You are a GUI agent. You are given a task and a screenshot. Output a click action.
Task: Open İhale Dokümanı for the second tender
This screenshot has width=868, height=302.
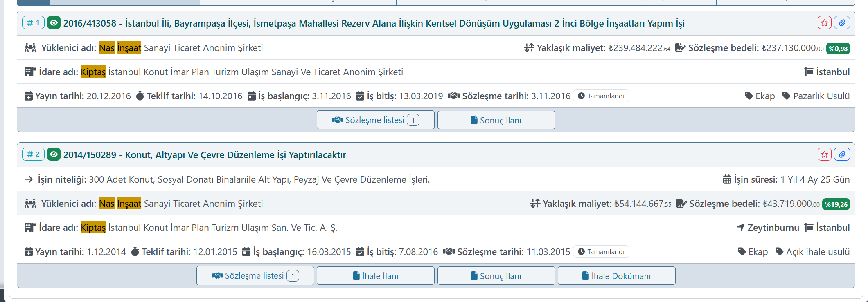pos(616,276)
